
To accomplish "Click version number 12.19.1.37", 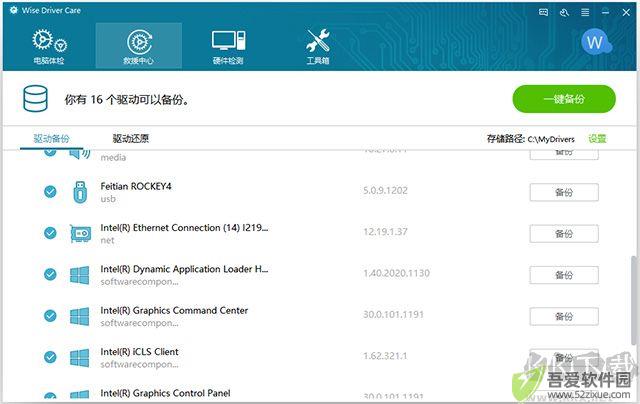I will coord(385,232).
